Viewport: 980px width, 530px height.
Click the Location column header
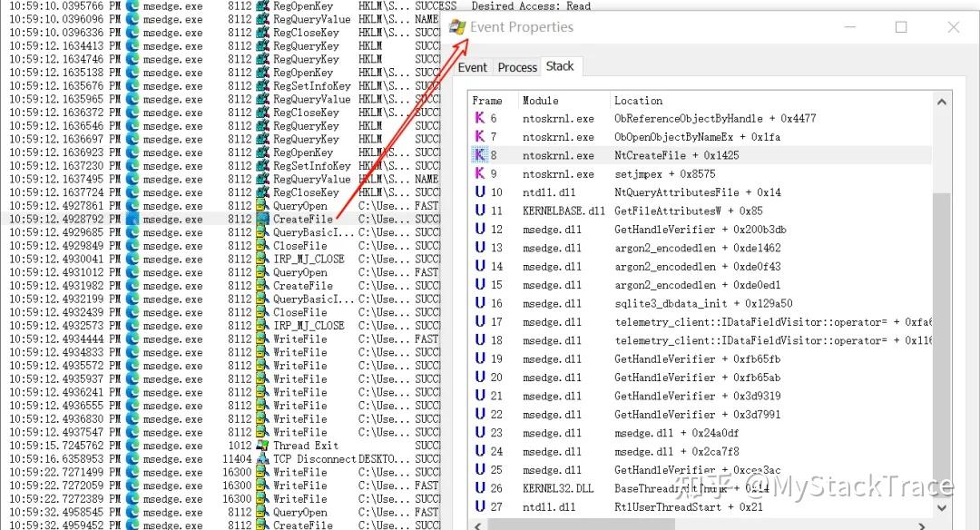tap(638, 101)
